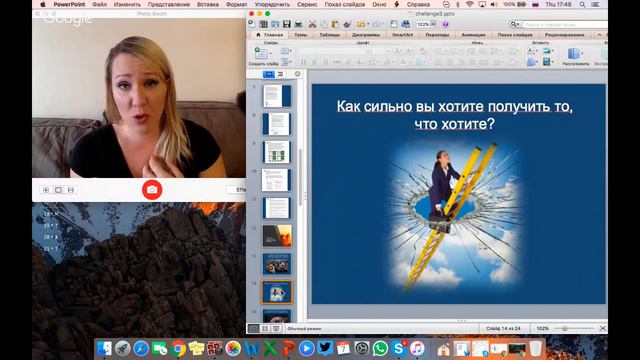Open Microsoft Excel from the Dock
The image size is (640, 360).
click(270, 349)
